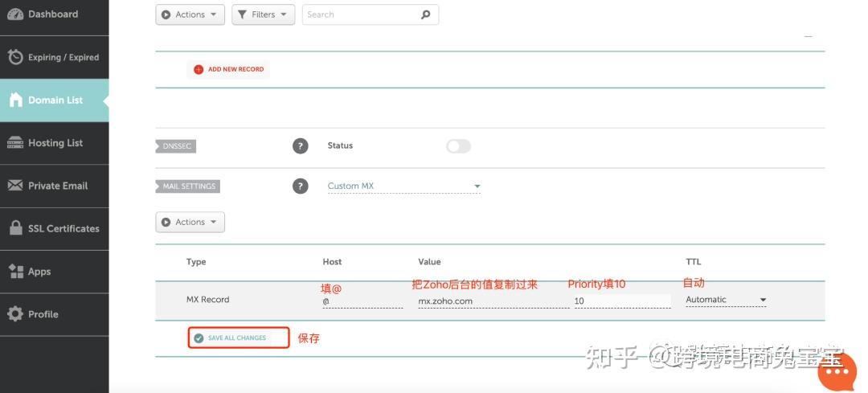Viewport: 868px width, 393px height.
Task: Click the mx.zoho.com Value input field
Action: coord(490,301)
